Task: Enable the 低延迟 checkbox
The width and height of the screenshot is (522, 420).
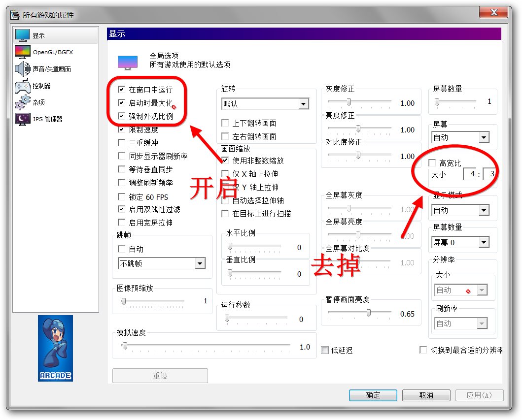Action: pyautogui.click(x=325, y=350)
